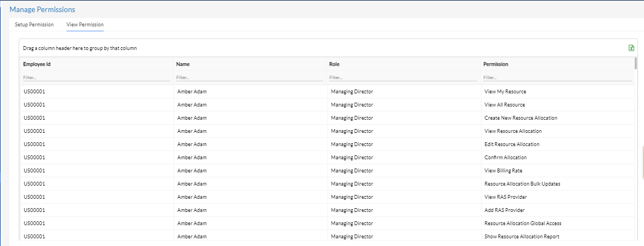
Task: Select the Resource Allocation Bulk Updates row
Action: click(x=326, y=183)
